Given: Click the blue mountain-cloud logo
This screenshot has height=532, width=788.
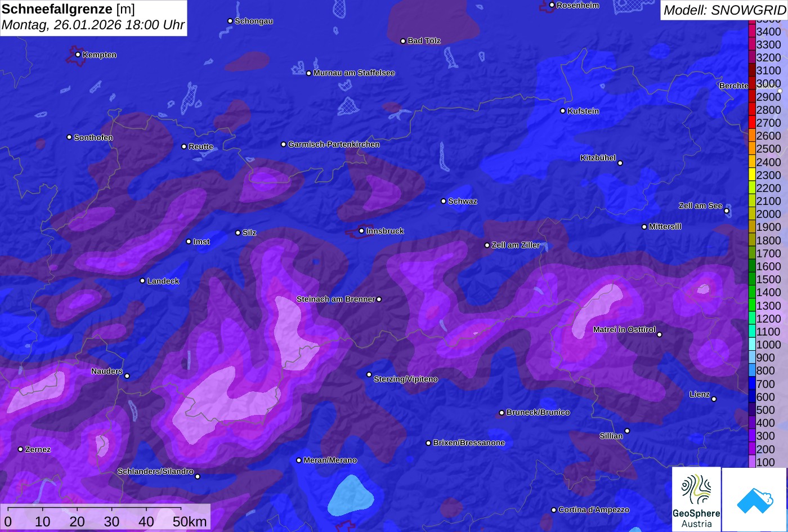Looking at the screenshot, I should [x=754, y=499].
